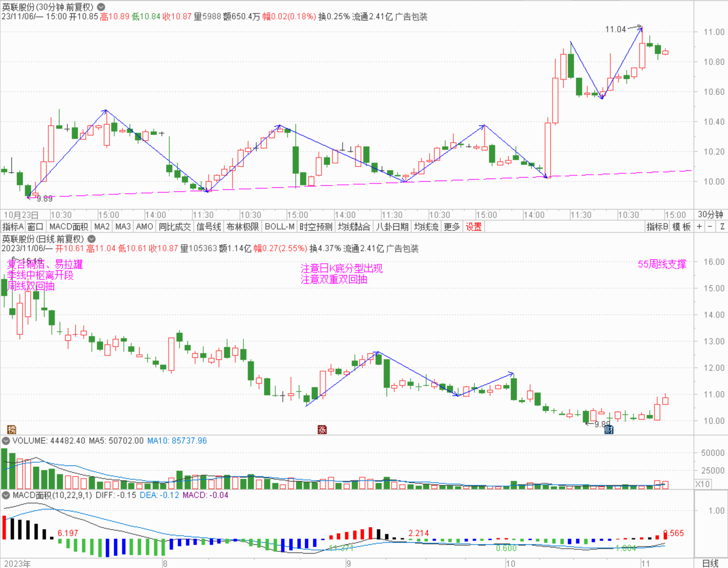Click the 9.89 low label on 30-minute chart

pyautogui.click(x=44, y=199)
